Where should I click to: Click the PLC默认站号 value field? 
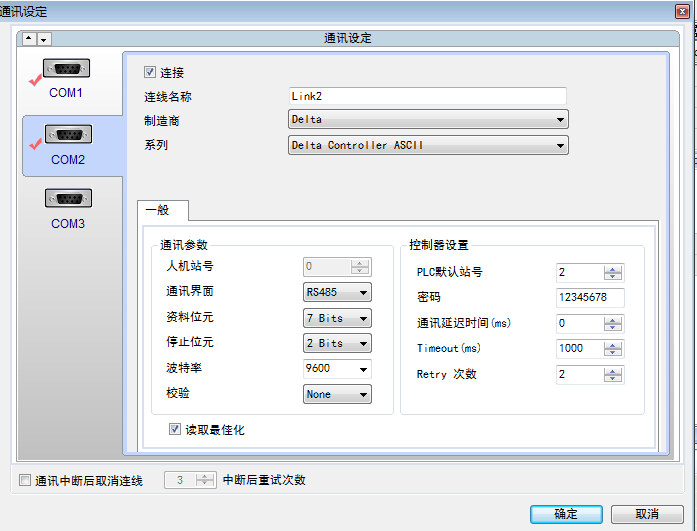[580, 272]
